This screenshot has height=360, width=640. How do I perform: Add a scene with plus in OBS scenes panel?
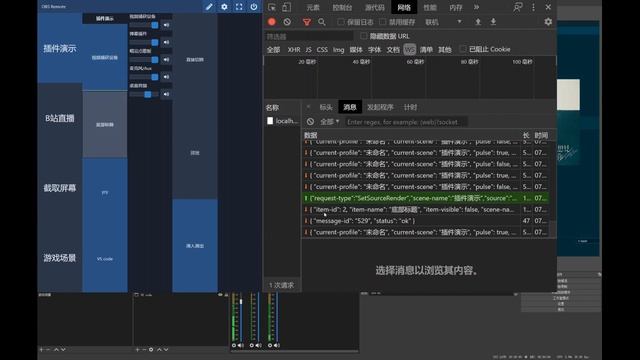pyautogui.click(x=41, y=349)
